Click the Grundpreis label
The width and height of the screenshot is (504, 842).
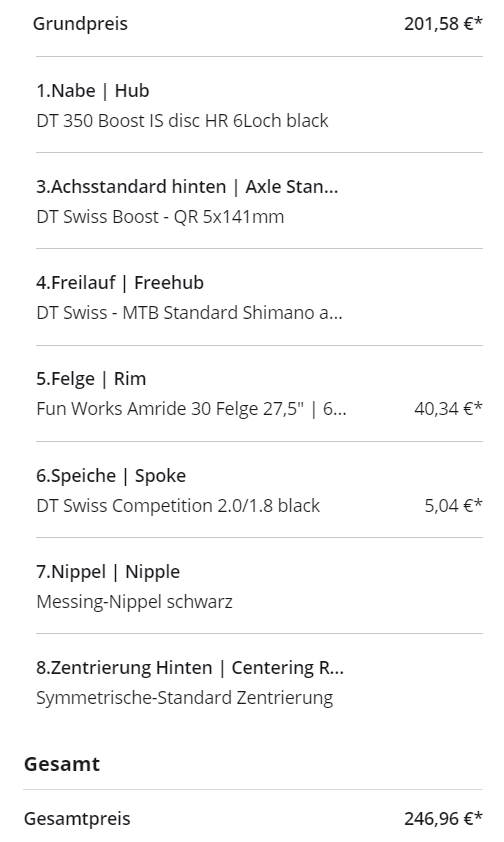[x=81, y=24]
